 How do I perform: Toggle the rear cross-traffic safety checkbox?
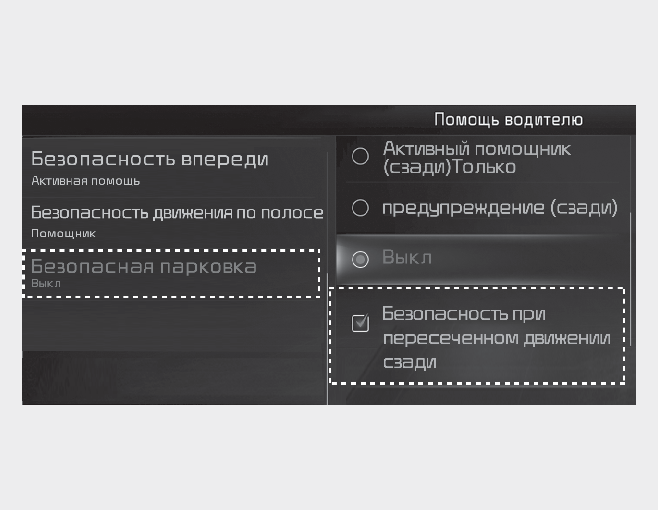(361, 323)
